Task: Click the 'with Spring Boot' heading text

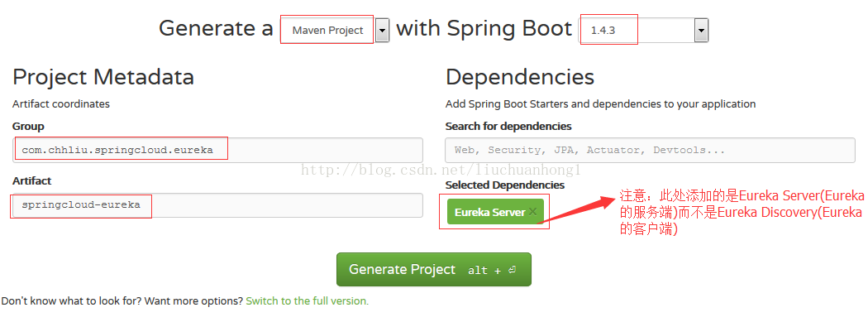Action: pyautogui.click(x=484, y=28)
